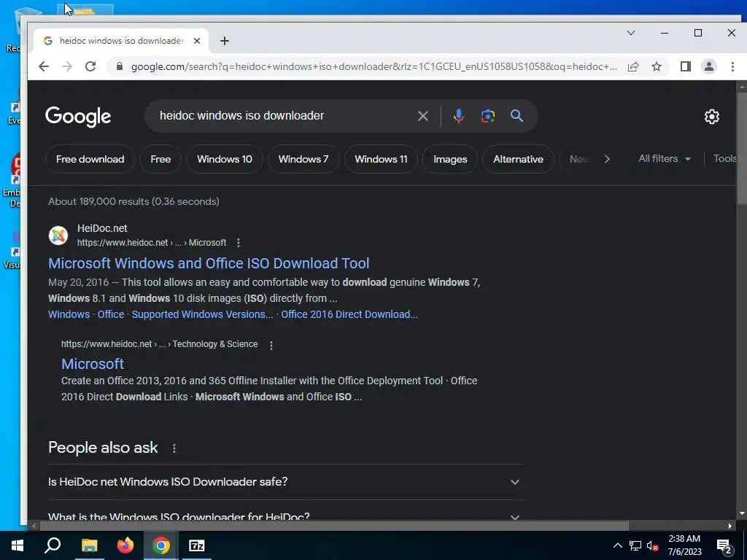Open the search Tools button
This screenshot has height=560, width=747.
click(724, 158)
